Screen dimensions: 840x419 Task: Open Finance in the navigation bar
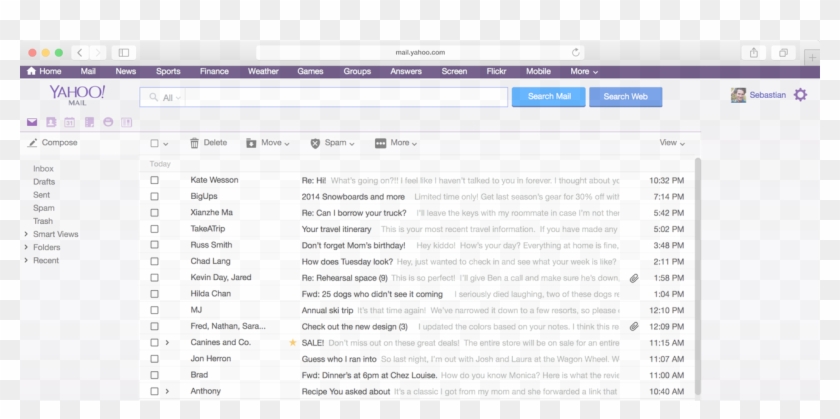214,71
